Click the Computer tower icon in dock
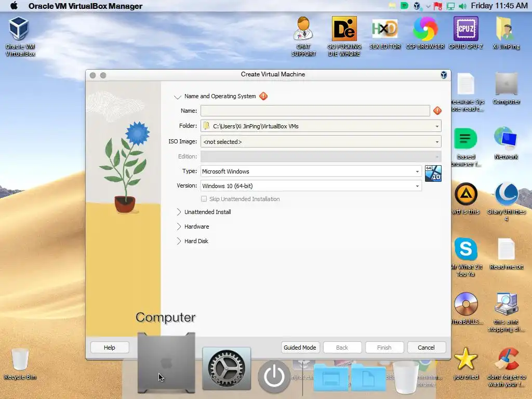The image size is (532, 399). pyautogui.click(x=166, y=362)
